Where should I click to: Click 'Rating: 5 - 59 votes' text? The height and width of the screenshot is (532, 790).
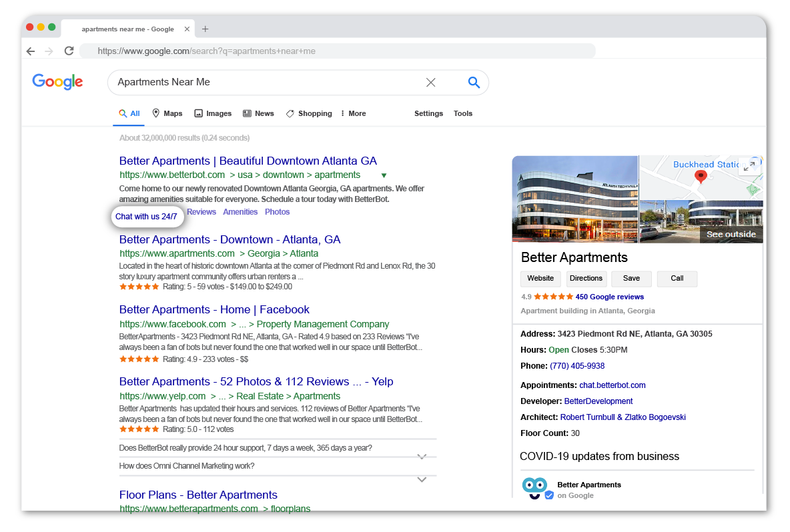coord(193,287)
